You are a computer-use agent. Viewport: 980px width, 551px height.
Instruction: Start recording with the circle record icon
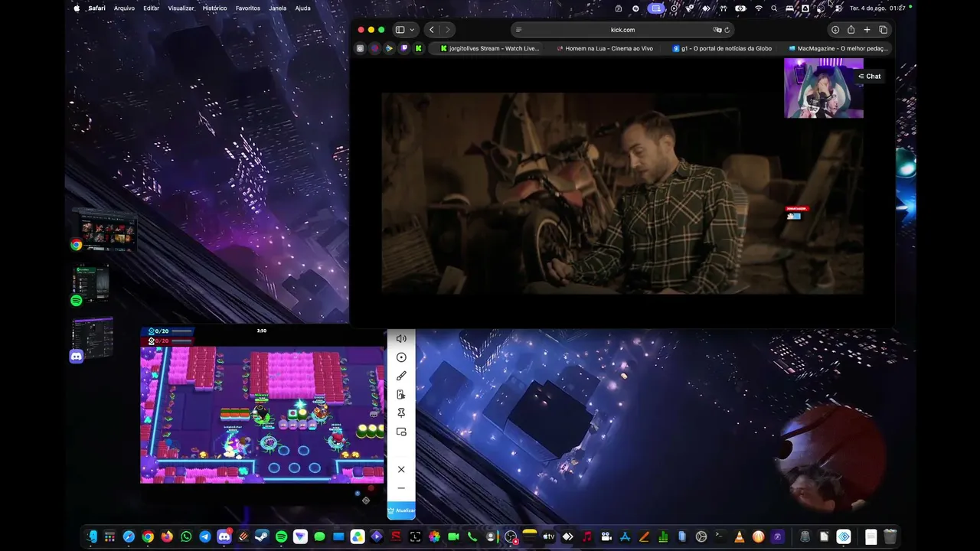point(401,357)
